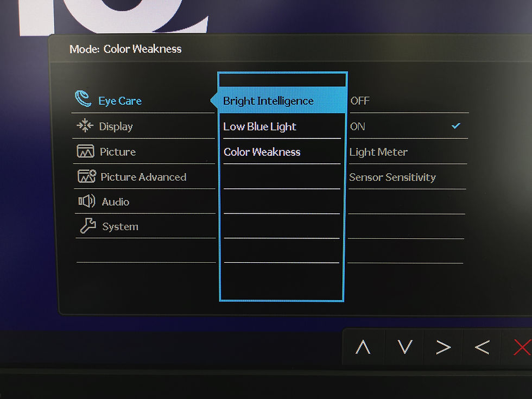This screenshot has width=532, height=399.
Task: Open the Picture menu category
Action: [118, 151]
